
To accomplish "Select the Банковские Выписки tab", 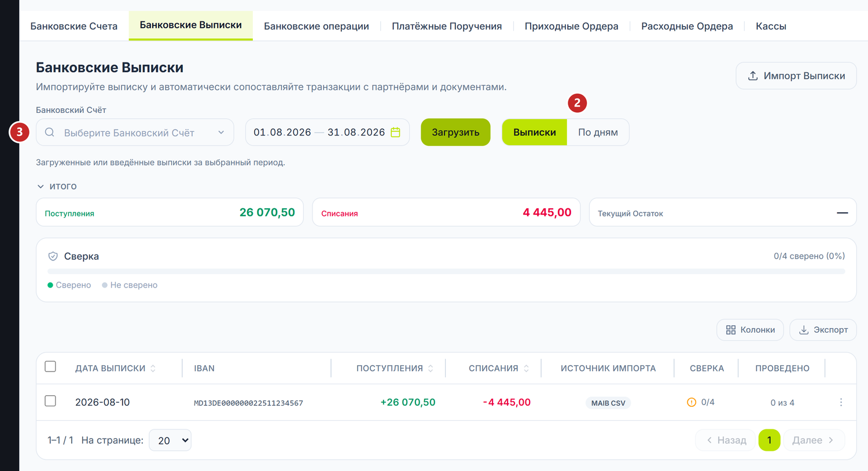I will 191,25.
